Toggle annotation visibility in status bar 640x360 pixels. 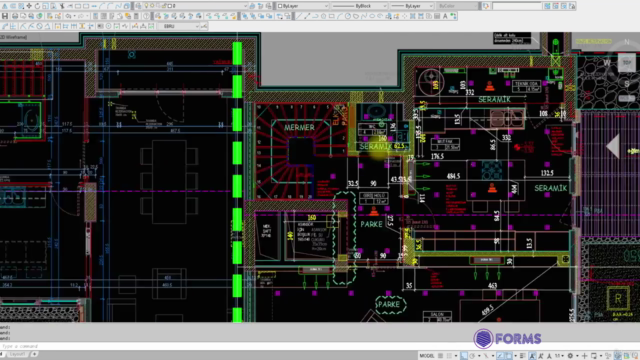coord(533,356)
